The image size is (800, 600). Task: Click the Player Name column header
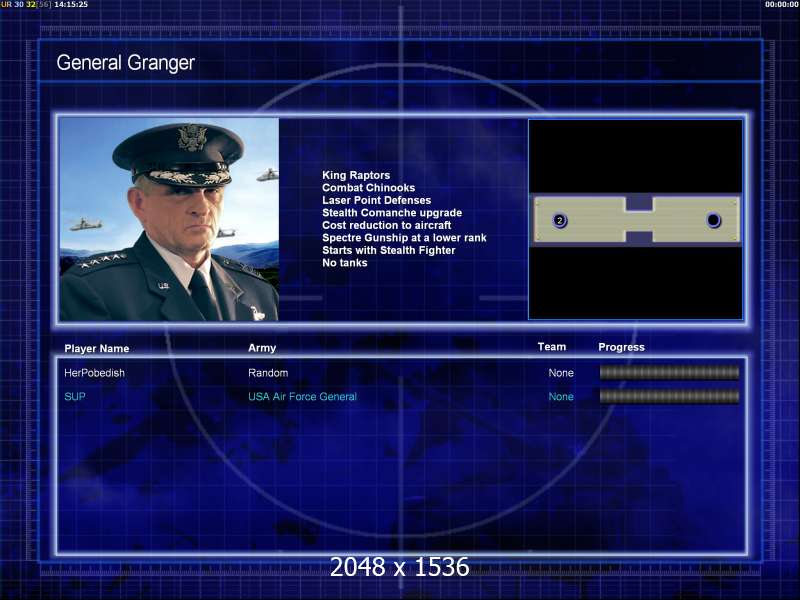[96, 348]
